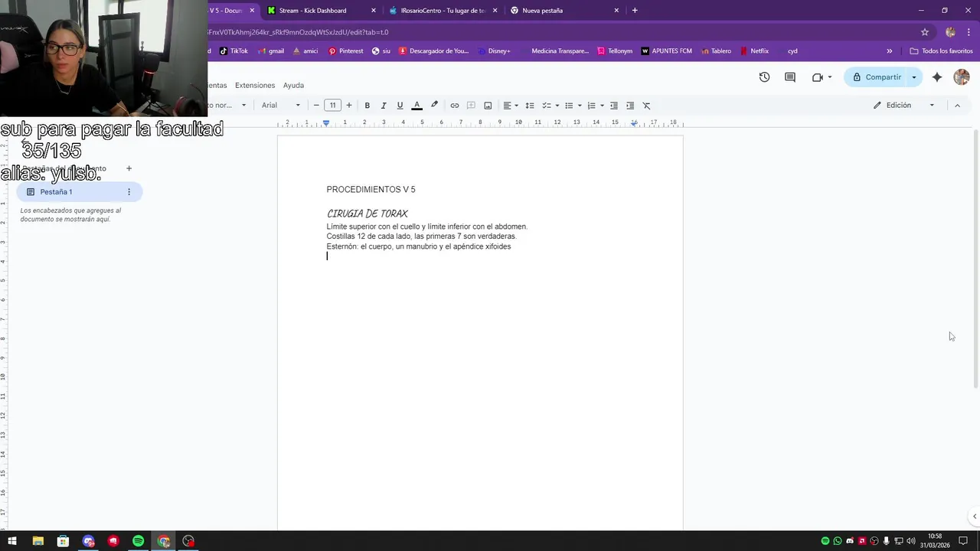This screenshot has height=551, width=980.
Task: Open the checklist dropdown
Action: (550, 106)
